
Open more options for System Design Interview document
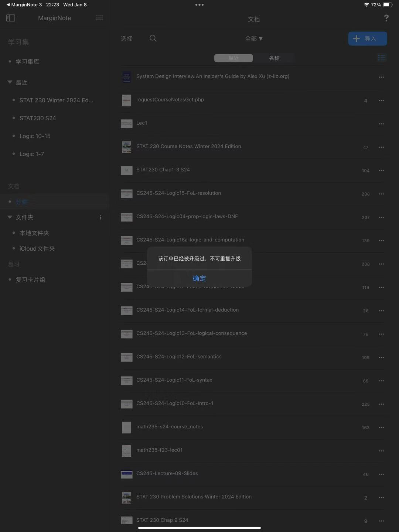pos(381,77)
